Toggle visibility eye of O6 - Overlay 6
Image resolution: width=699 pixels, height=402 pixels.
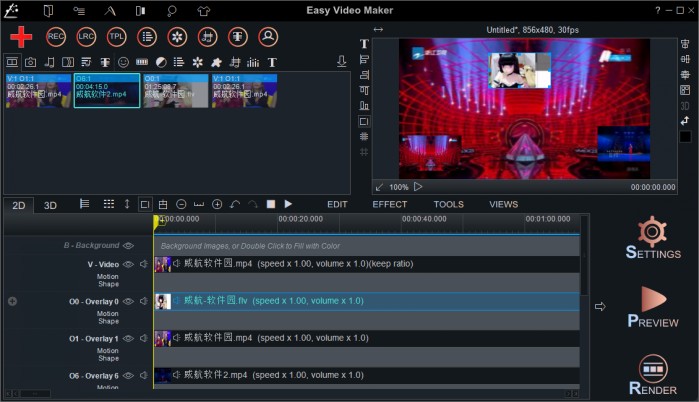[128, 375]
